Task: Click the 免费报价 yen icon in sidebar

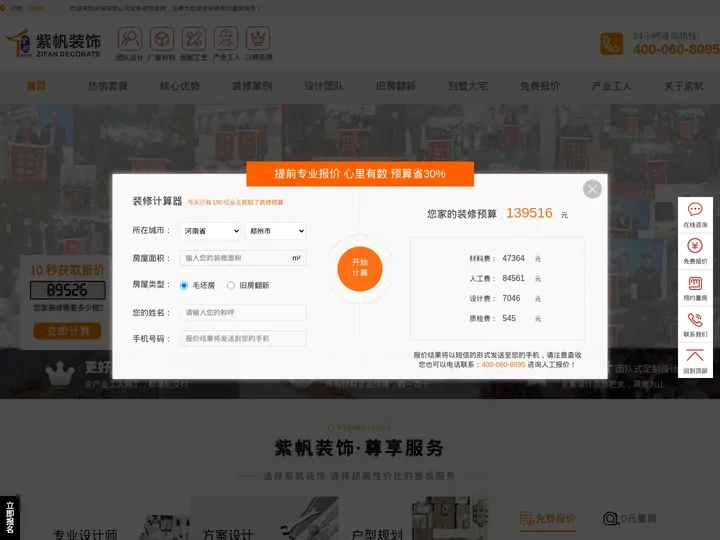Action: pos(695,246)
